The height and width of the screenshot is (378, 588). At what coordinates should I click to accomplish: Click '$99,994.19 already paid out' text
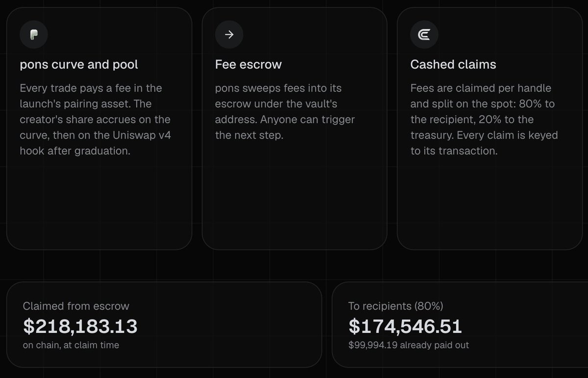pyautogui.click(x=409, y=345)
